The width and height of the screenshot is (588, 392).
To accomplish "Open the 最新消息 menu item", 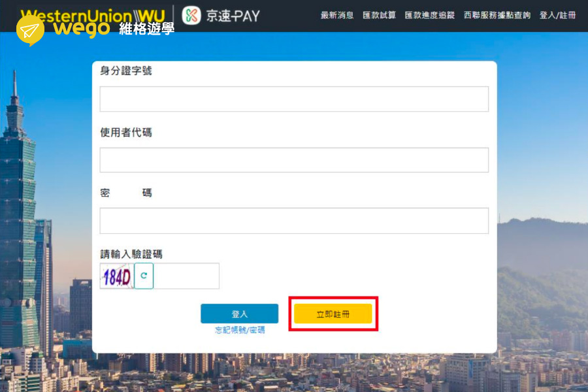I will click(x=337, y=15).
